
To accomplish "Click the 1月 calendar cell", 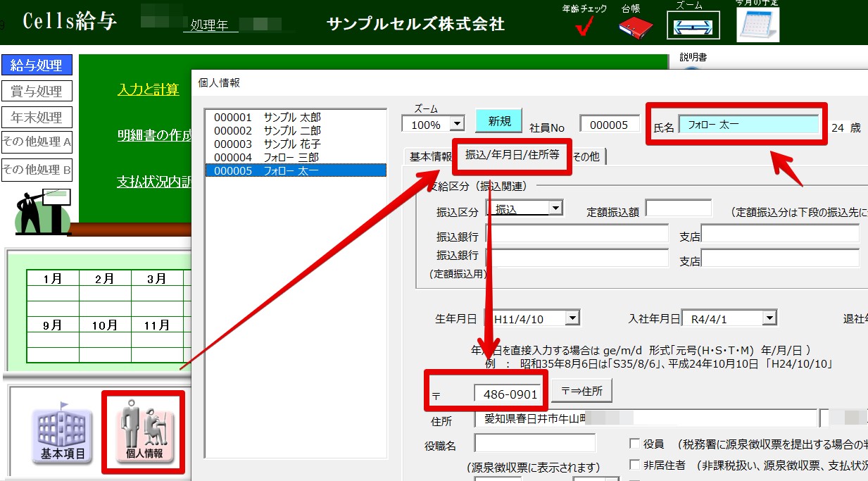I will tap(53, 279).
